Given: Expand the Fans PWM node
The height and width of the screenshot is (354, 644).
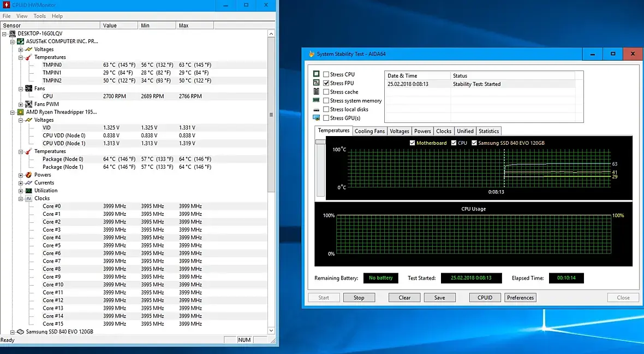Looking at the screenshot, I should [x=21, y=104].
